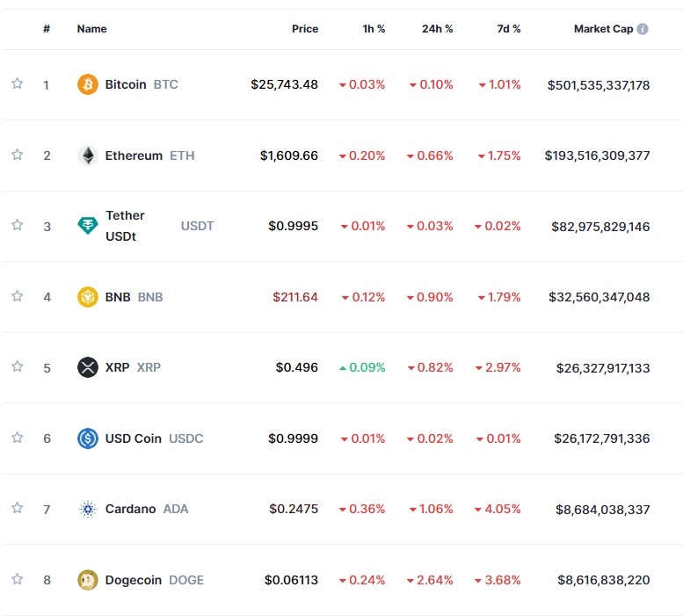
Task: Open the Market Cap info icon
Action: pos(643,29)
